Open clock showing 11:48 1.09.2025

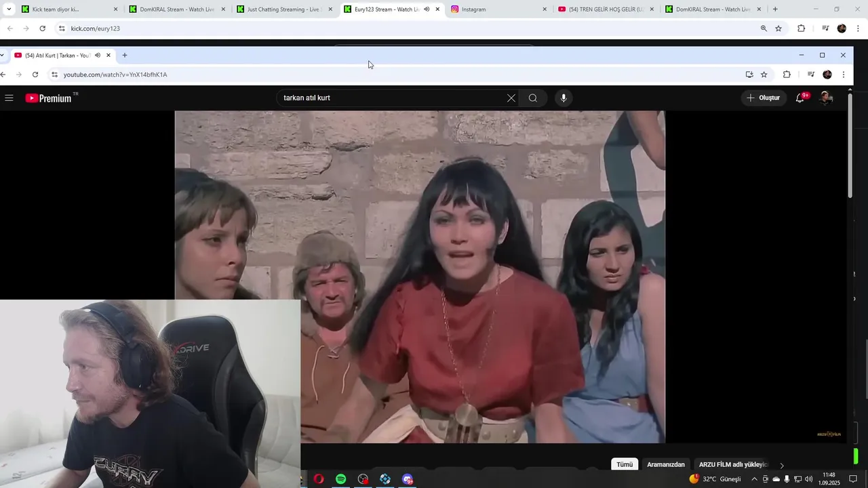(829, 479)
